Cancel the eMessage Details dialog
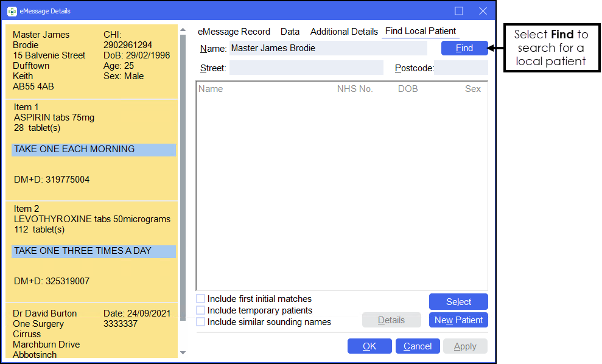 click(x=418, y=346)
